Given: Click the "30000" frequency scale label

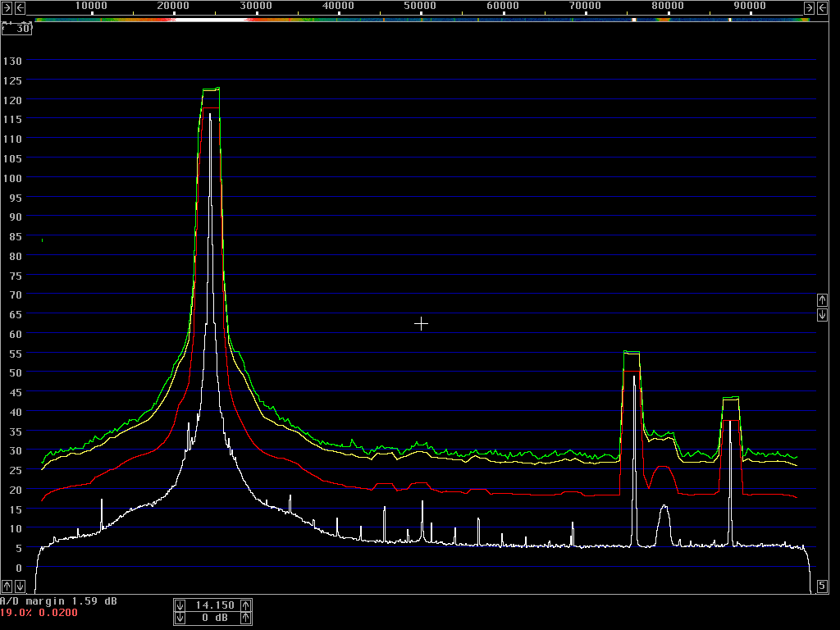Looking at the screenshot, I should point(256,6).
